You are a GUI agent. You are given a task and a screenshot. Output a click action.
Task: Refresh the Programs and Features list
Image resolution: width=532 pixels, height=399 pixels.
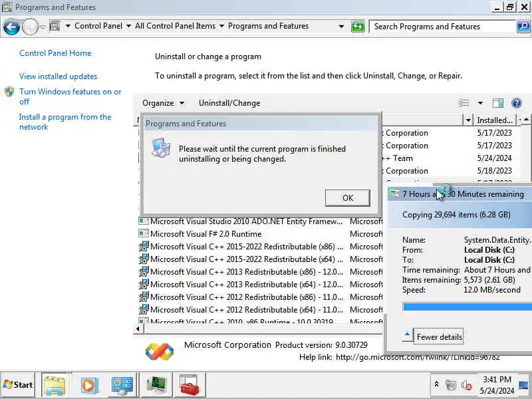358,27
